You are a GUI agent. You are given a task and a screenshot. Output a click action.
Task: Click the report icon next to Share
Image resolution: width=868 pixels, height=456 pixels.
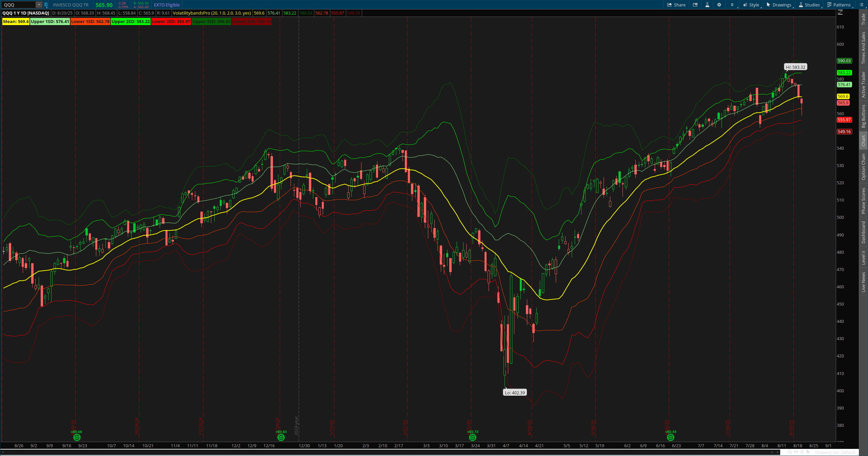[695, 5]
